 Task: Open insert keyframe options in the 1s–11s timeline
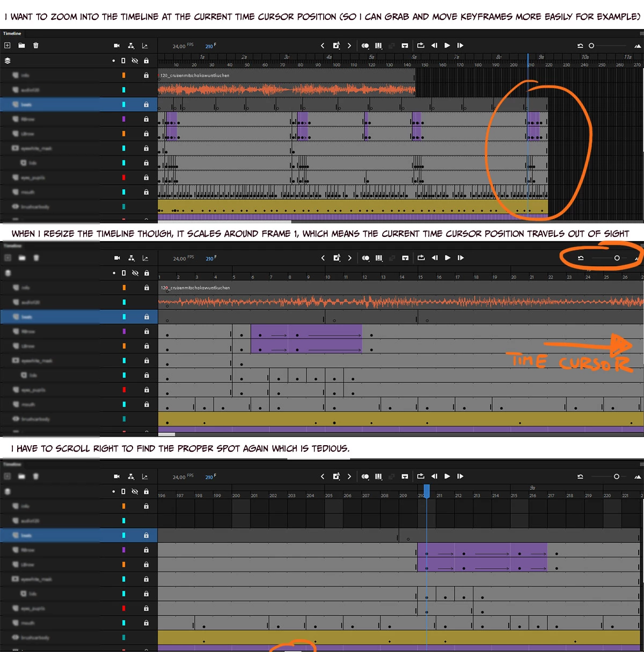[336, 46]
